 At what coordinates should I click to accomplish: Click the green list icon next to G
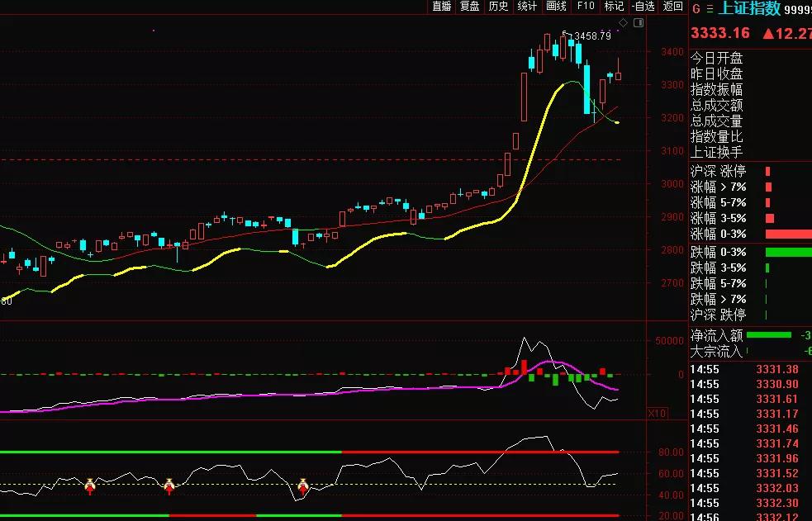click(x=709, y=8)
